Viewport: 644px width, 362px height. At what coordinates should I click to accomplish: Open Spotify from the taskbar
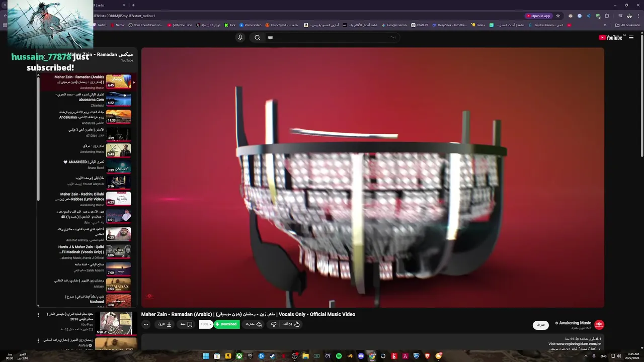[x=339, y=356]
